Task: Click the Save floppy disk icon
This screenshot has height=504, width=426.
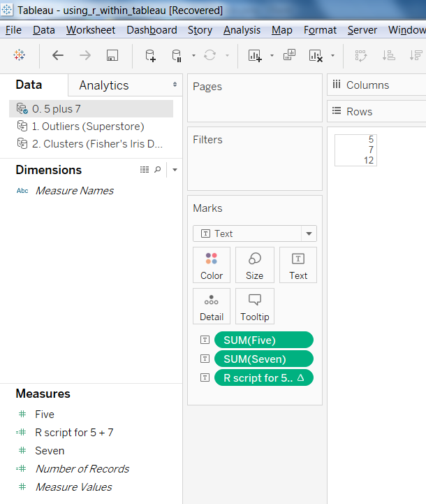Action: tap(112, 55)
